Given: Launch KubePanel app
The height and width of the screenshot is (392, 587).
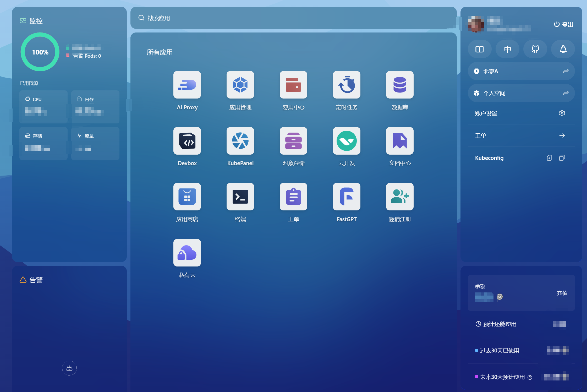Looking at the screenshot, I should click(240, 141).
